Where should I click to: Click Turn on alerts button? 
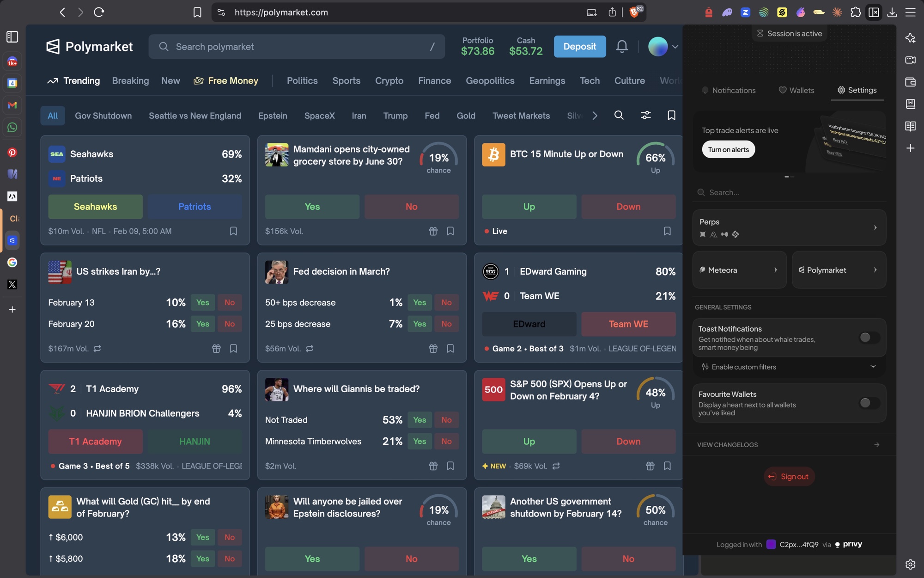[728, 149]
